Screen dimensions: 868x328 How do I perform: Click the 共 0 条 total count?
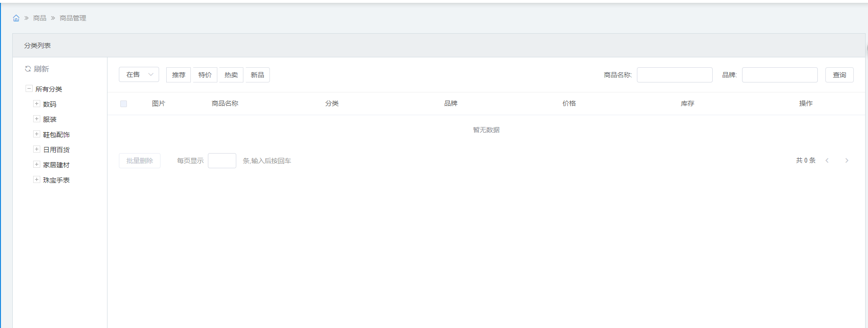point(805,161)
